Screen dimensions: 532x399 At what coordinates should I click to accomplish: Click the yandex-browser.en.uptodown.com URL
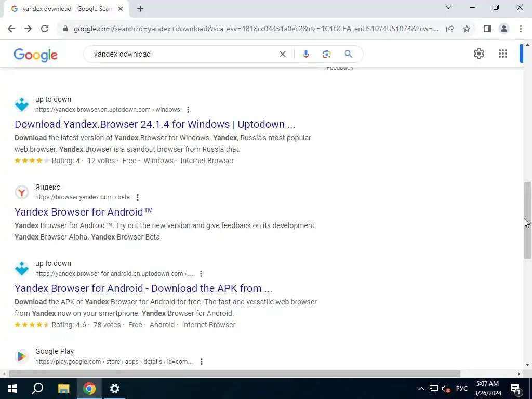pos(108,110)
